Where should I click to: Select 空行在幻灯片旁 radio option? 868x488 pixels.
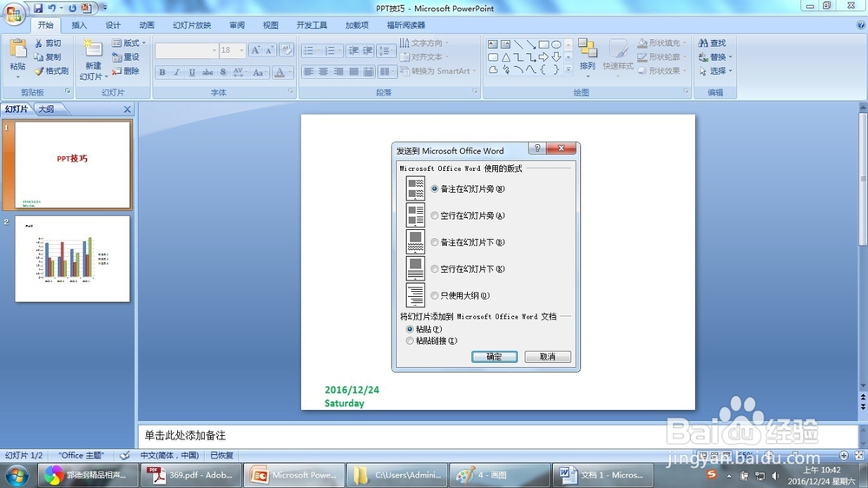coord(435,215)
